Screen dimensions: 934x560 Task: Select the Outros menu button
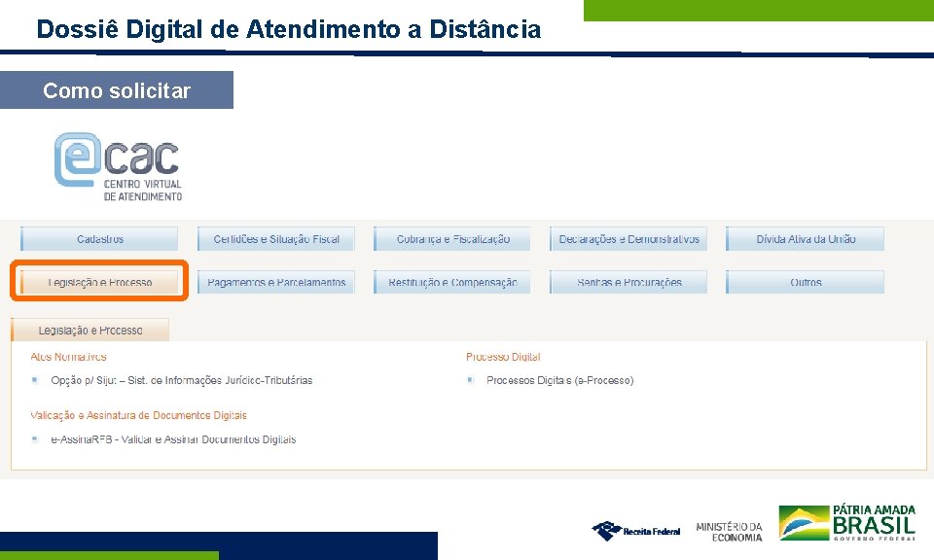click(x=806, y=282)
